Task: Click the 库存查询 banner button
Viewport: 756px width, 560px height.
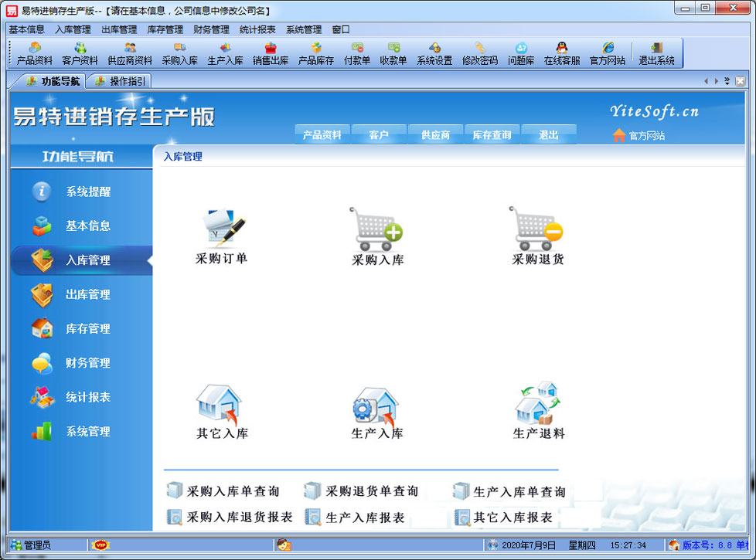Action: (492, 135)
